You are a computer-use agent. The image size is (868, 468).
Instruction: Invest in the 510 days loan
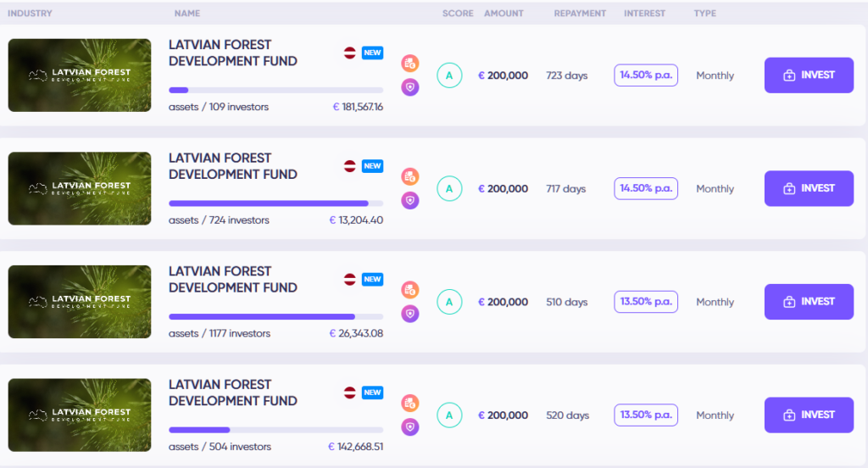[x=809, y=302]
